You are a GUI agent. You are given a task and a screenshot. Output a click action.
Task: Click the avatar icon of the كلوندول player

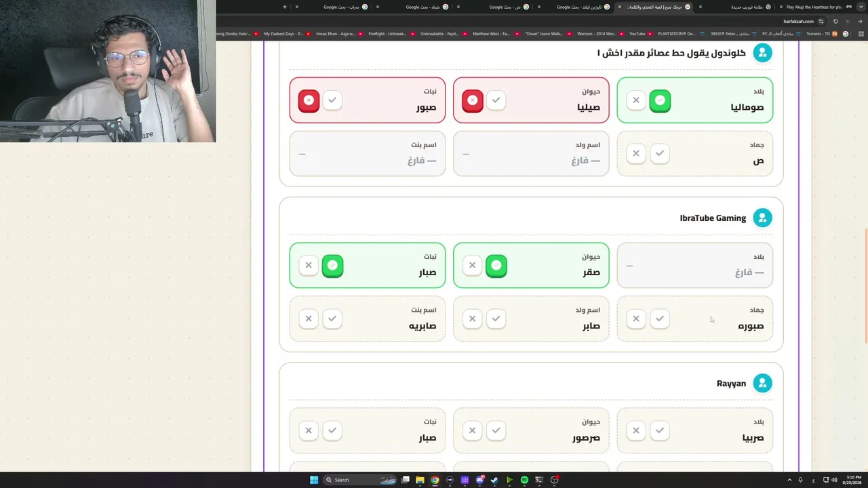[x=762, y=52]
